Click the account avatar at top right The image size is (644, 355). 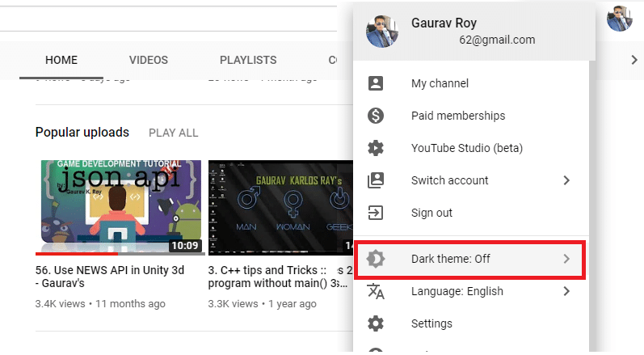click(x=620, y=19)
